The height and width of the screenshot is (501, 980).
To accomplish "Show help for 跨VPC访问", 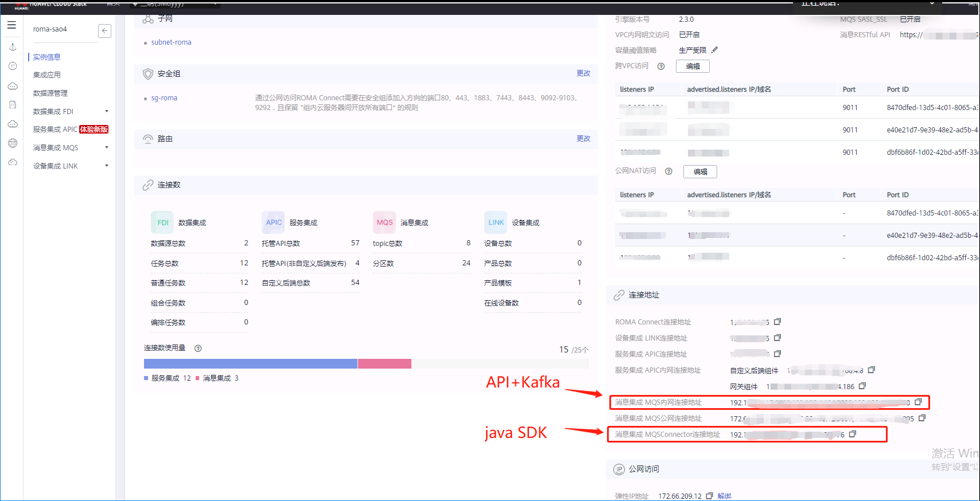I will [661, 66].
